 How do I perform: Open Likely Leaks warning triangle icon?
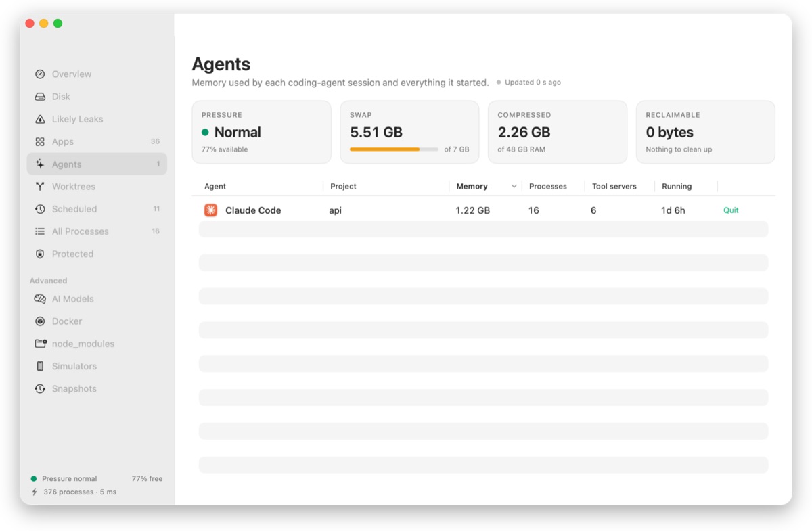pyautogui.click(x=40, y=119)
